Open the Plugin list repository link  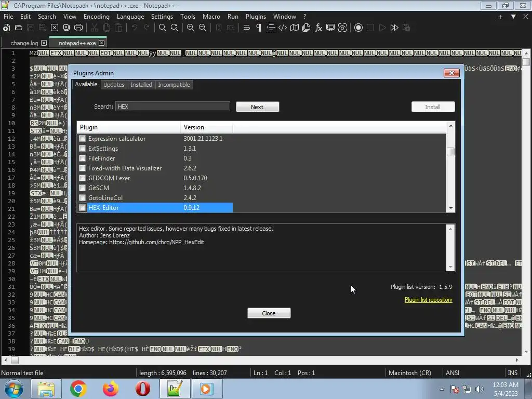428,300
